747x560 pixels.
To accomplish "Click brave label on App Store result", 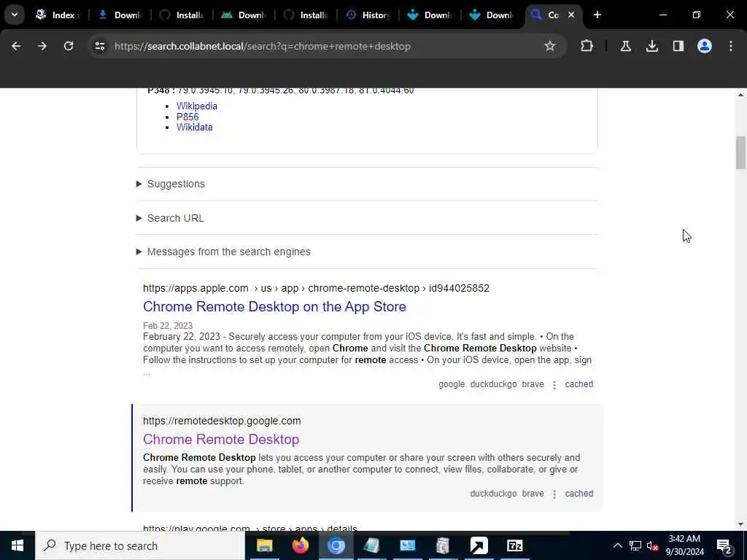I will click(x=533, y=384).
